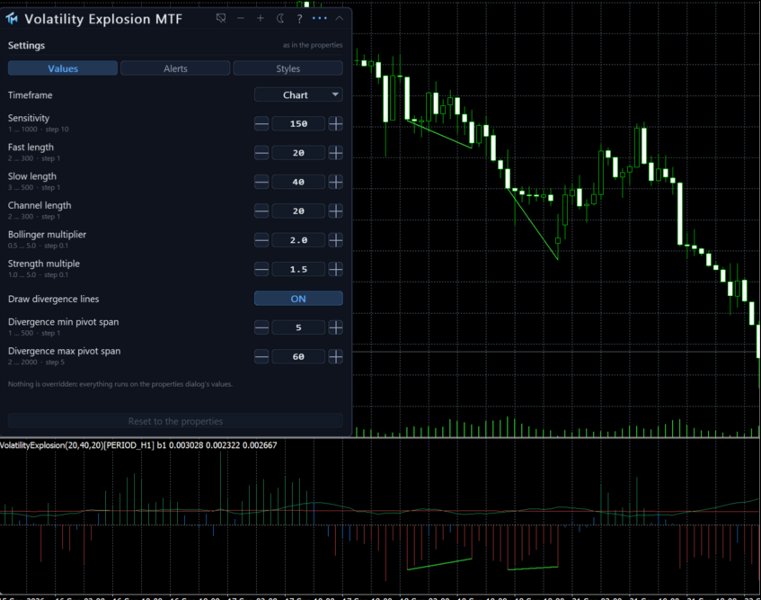Click the Sensitivity value field 150
761x600 pixels.
298,124
